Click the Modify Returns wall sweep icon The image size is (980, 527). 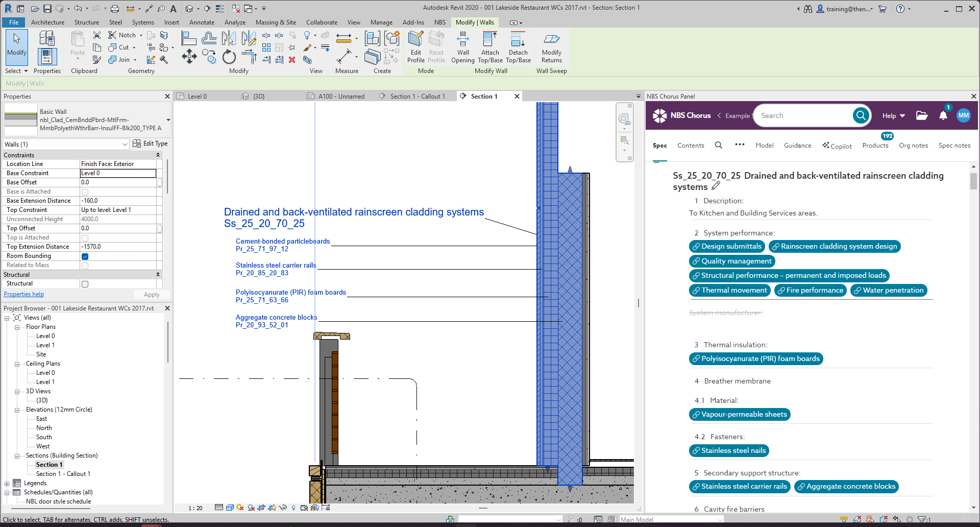[551, 40]
